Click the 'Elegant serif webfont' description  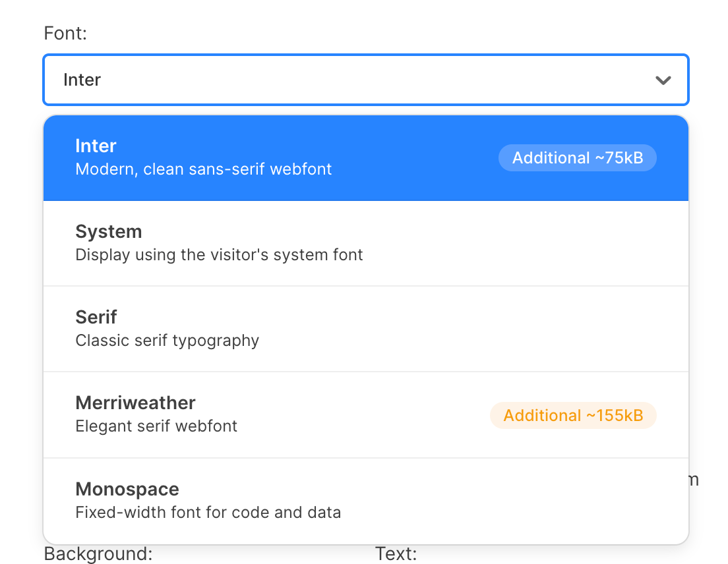click(156, 426)
